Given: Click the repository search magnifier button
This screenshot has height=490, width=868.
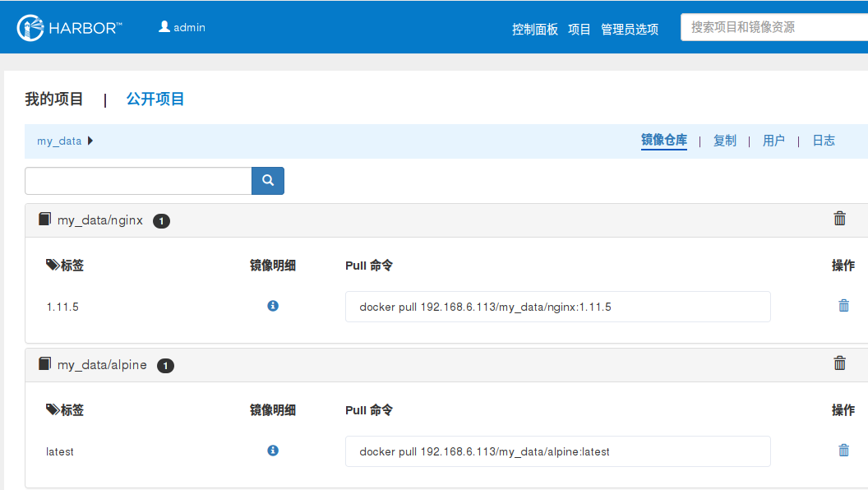Looking at the screenshot, I should coord(268,181).
